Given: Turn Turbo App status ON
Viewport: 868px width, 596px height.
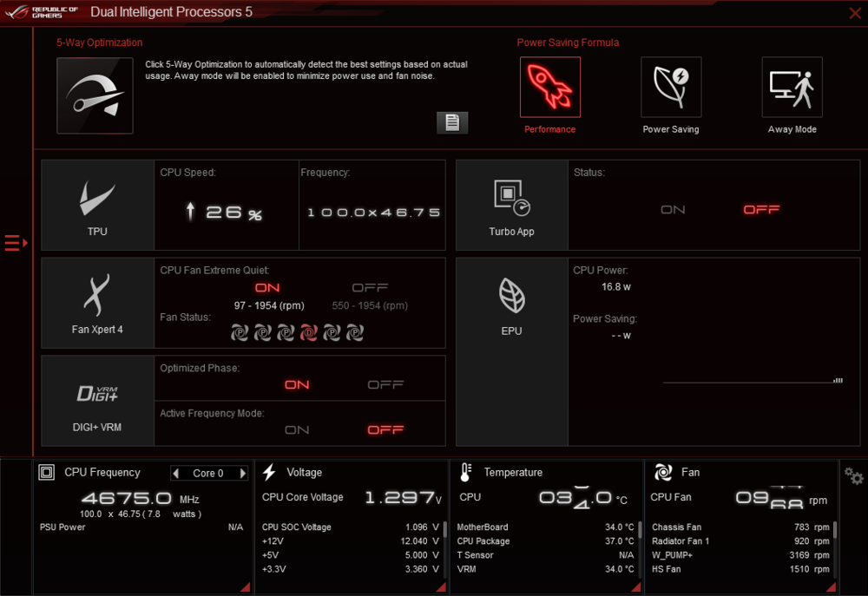Looking at the screenshot, I should pos(673,210).
